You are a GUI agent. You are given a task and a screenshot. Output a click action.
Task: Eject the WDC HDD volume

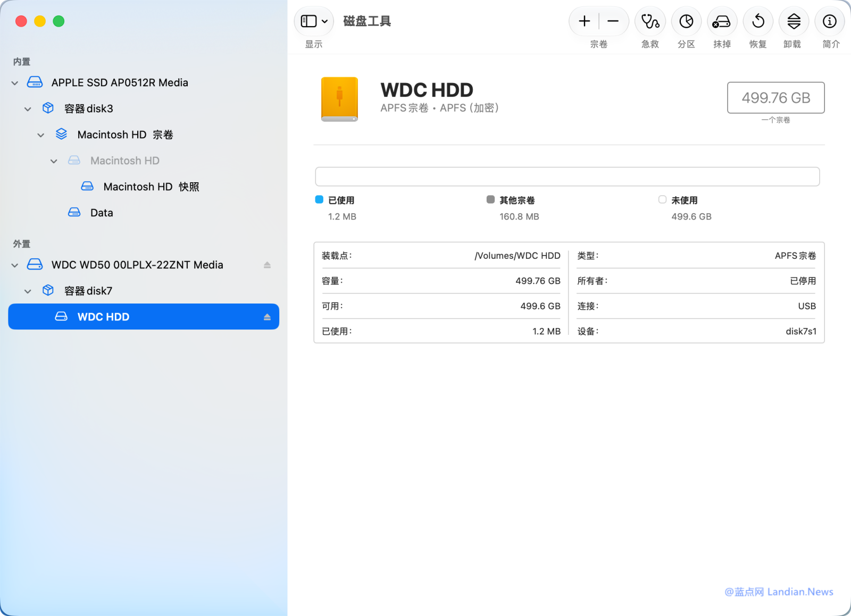267,317
